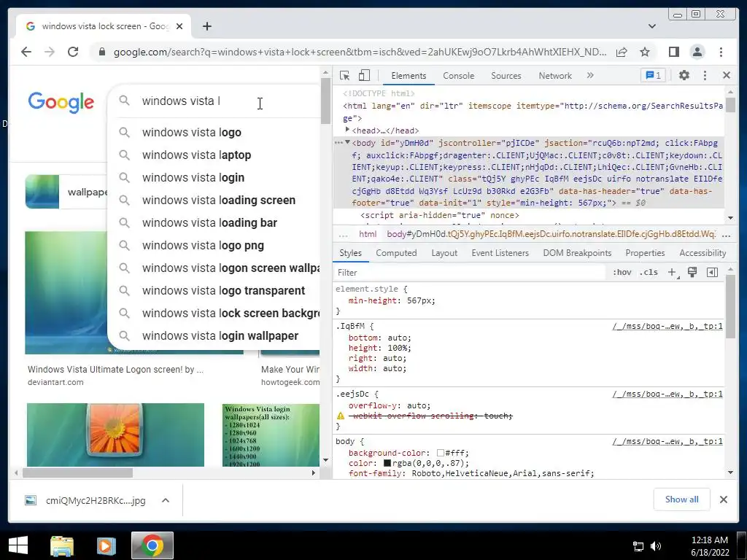Switch to the Console tab
Screen dimensions: 747x560
coord(458,76)
